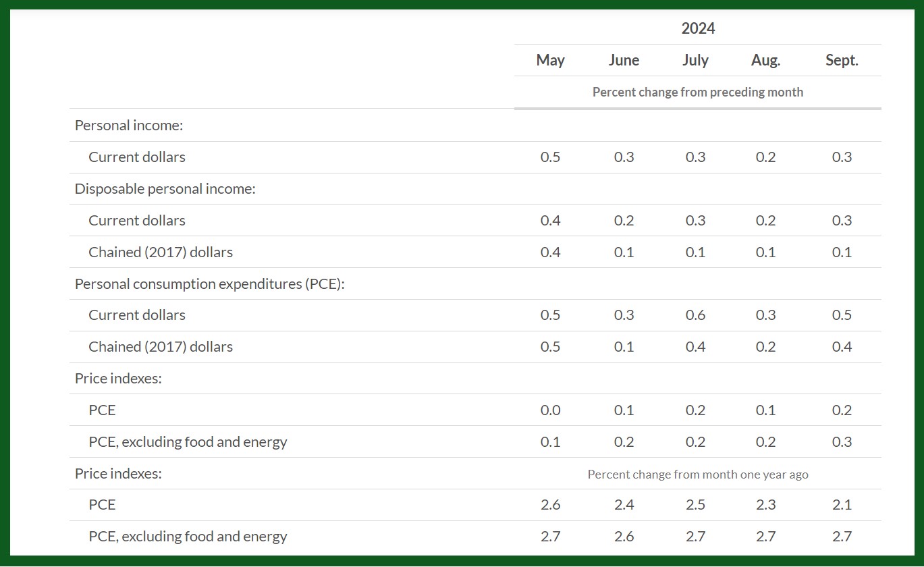Click year-over-year PCE Sept. value 2.1
This screenshot has width=924, height=567.
(x=842, y=504)
